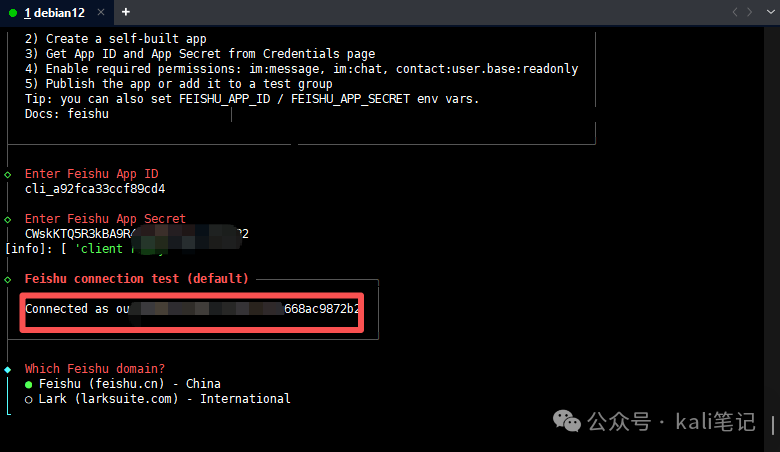
Task: Click the Connected as status line
Action: (190, 309)
